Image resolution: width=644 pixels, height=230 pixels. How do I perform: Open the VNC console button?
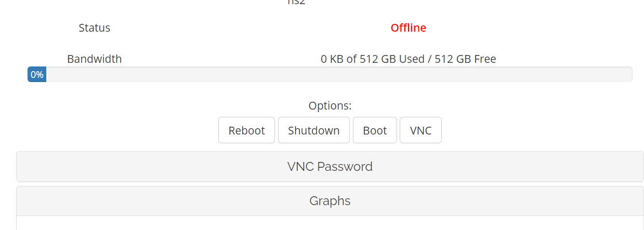[x=420, y=130]
